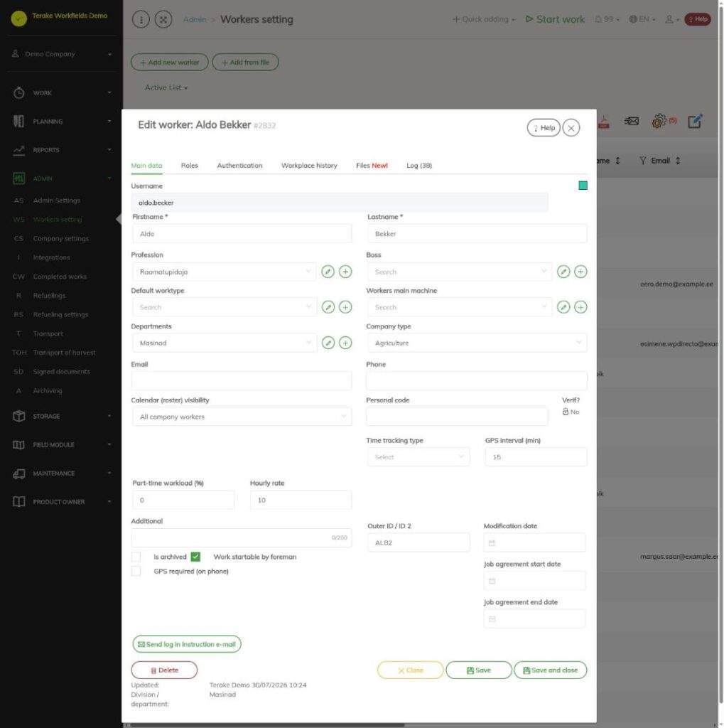Open the Files New! tab
The image size is (724, 728).
pos(372,166)
